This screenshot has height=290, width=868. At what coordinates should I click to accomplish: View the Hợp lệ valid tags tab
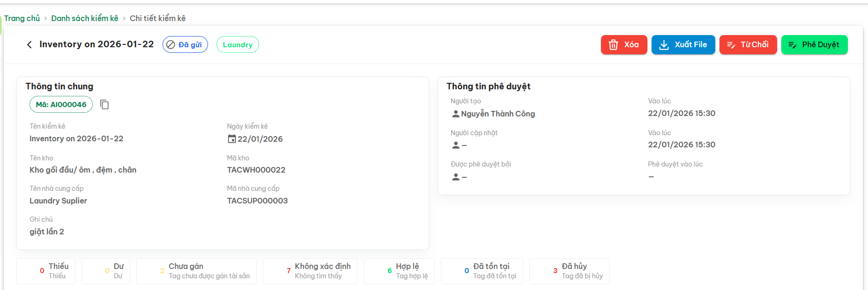399,271
